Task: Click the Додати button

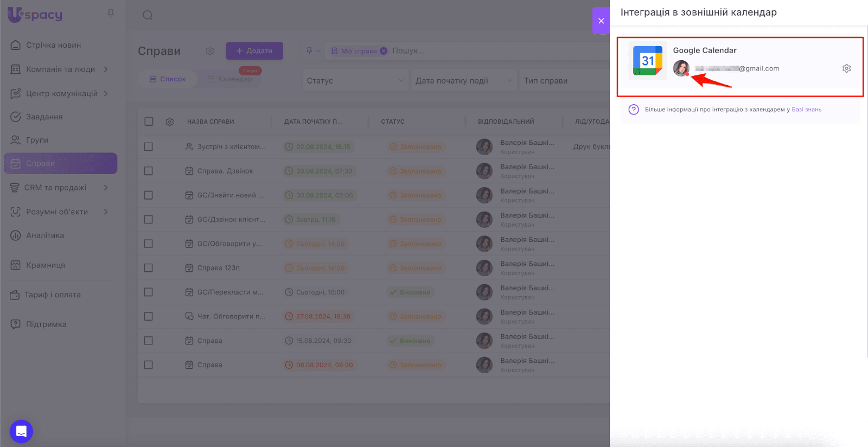Action: pos(254,51)
